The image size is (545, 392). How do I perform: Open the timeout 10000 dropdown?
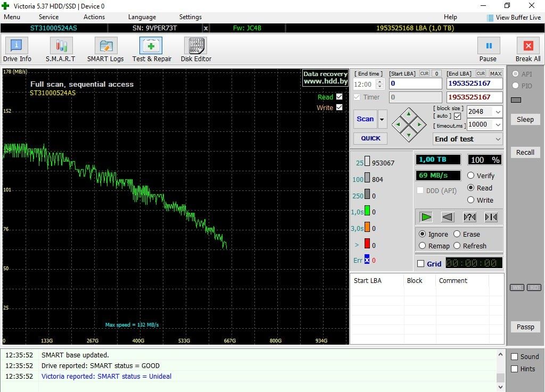click(x=498, y=124)
